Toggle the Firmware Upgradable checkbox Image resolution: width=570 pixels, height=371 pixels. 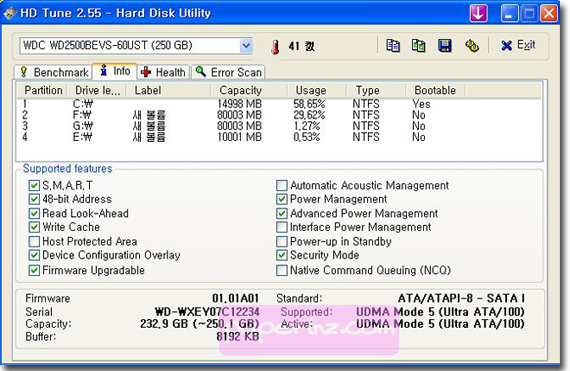[x=34, y=270]
